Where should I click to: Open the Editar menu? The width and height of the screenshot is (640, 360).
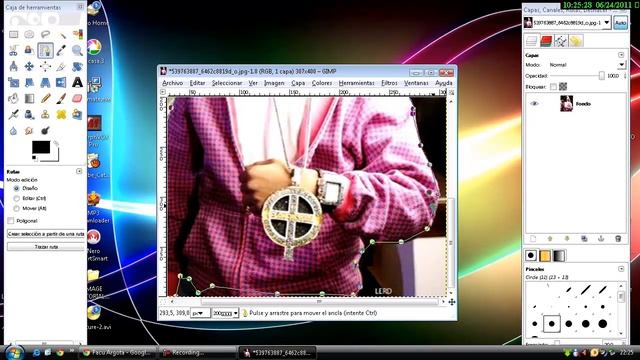[197, 83]
